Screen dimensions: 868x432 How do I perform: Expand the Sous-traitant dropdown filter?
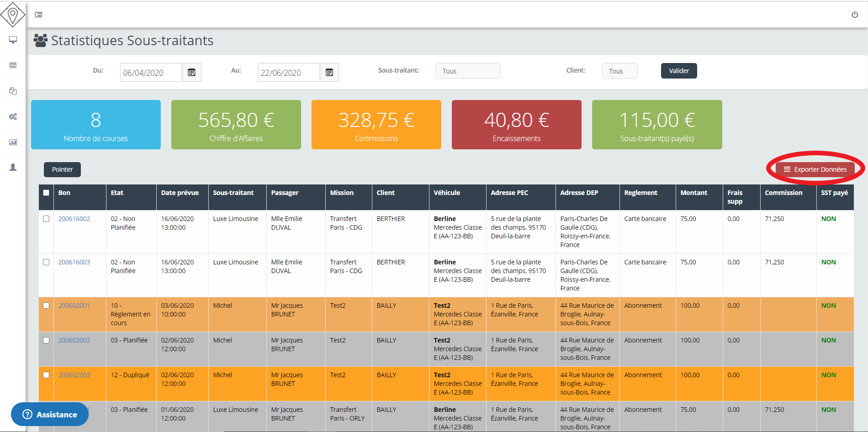467,71
